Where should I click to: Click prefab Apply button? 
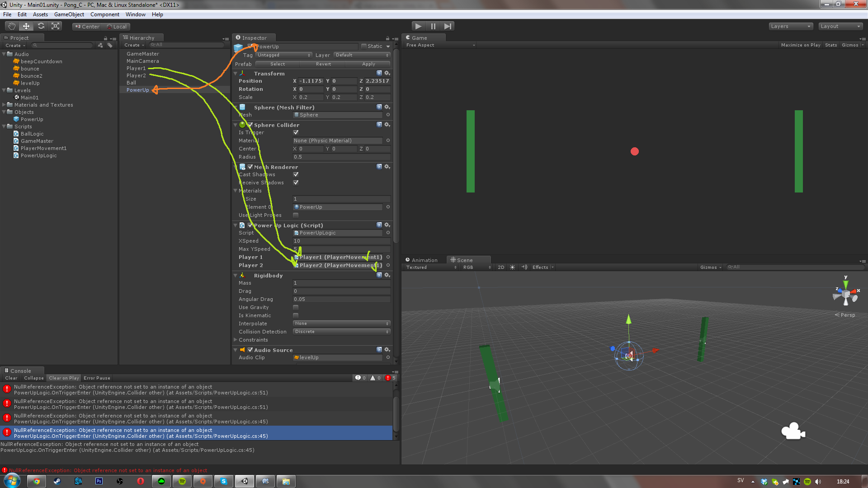368,64
